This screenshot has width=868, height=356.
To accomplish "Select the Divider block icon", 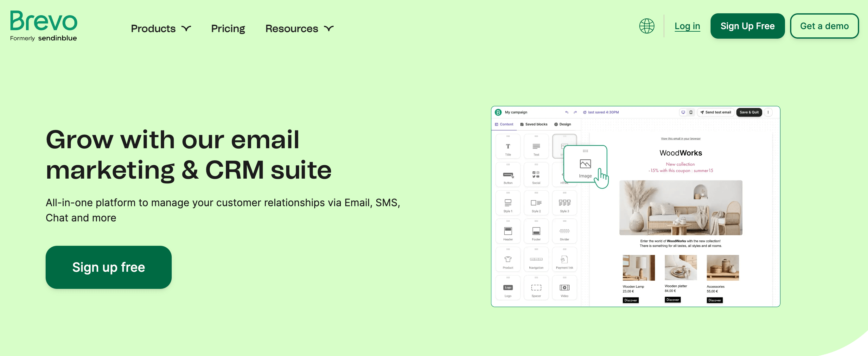I will (564, 232).
